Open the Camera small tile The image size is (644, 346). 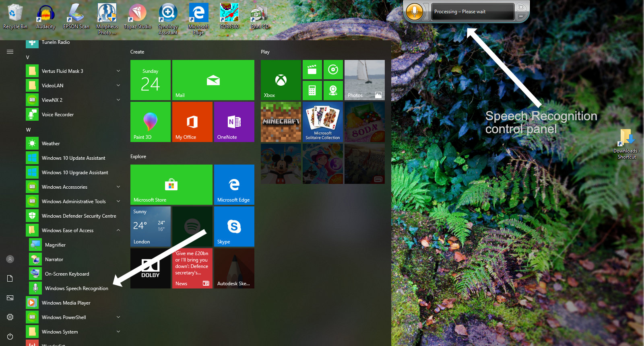pyautogui.click(x=333, y=91)
